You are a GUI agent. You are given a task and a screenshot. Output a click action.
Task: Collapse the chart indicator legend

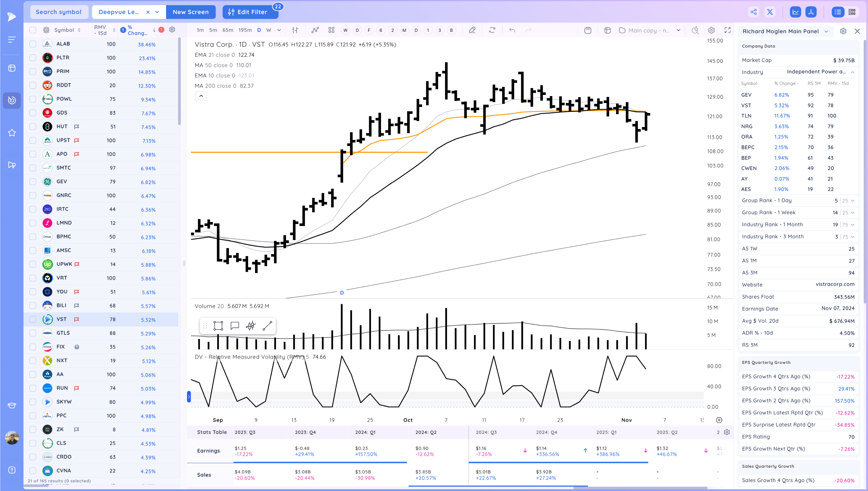click(201, 96)
